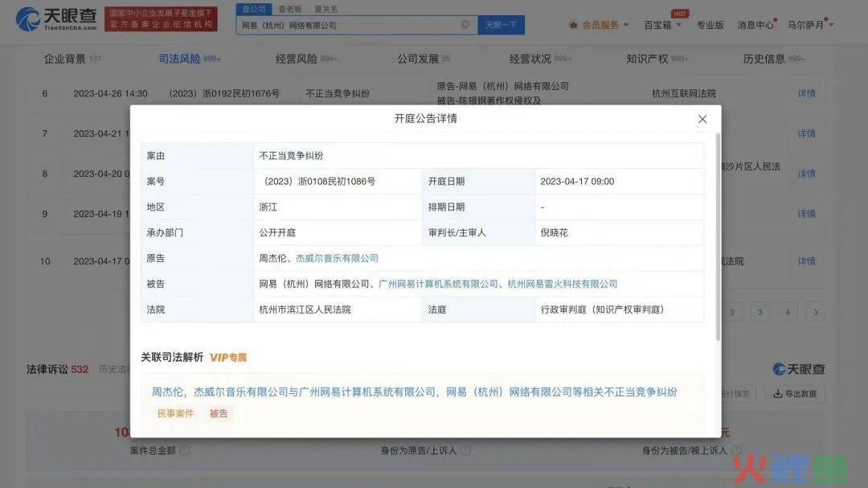This screenshot has height=488, width=868.
Task: Click hearing date 2023-04-17 09:00 value
Action: coord(577,181)
